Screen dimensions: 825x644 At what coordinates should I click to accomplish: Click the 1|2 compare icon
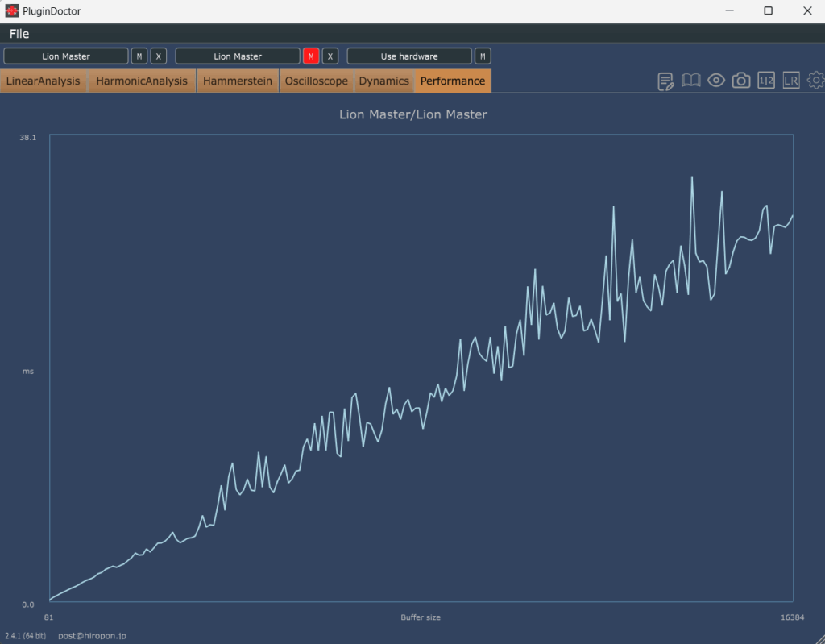766,81
